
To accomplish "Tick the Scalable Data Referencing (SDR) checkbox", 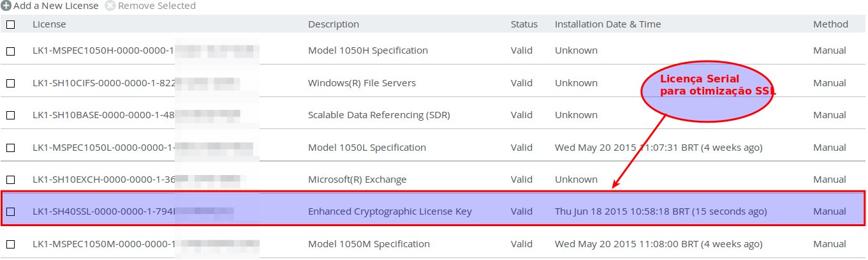I will (10, 116).
